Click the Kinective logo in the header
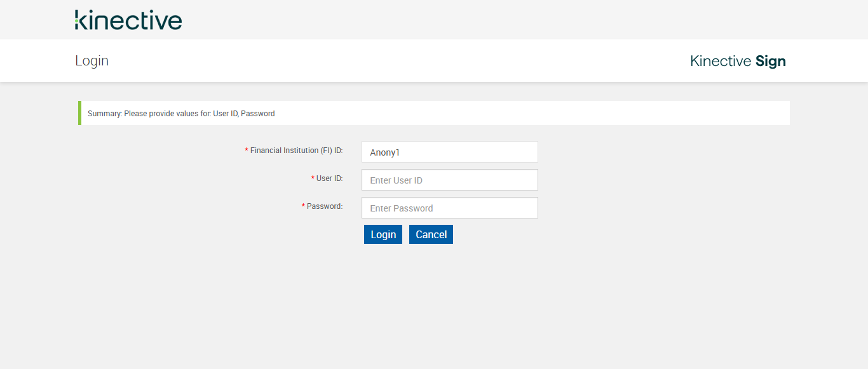 [x=128, y=20]
